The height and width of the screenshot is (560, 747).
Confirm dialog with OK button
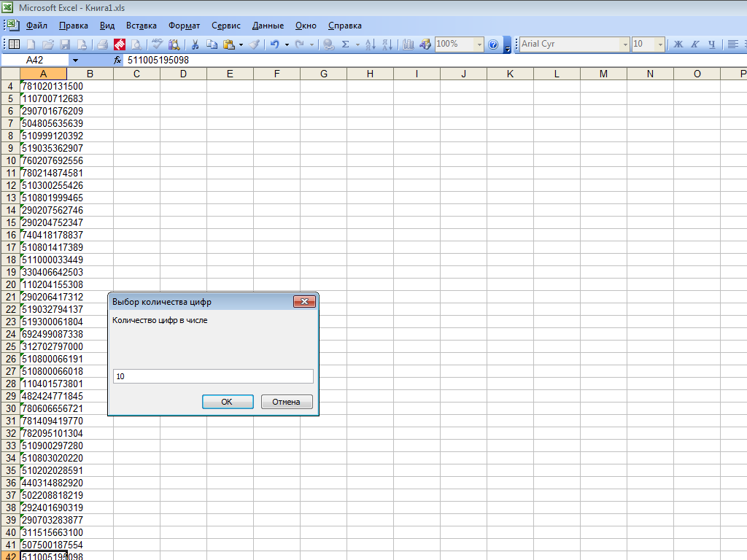[x=228, y=402]
